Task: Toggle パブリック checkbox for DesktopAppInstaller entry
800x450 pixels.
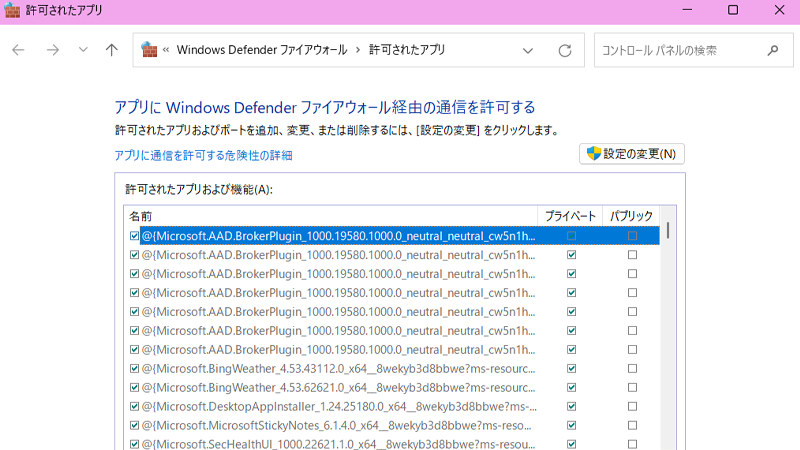Action: coord(632,406)
